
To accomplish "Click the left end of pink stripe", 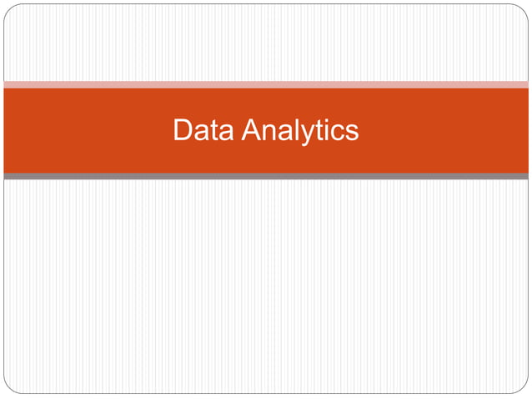I will pyautogui.click(x=8, y=84).
